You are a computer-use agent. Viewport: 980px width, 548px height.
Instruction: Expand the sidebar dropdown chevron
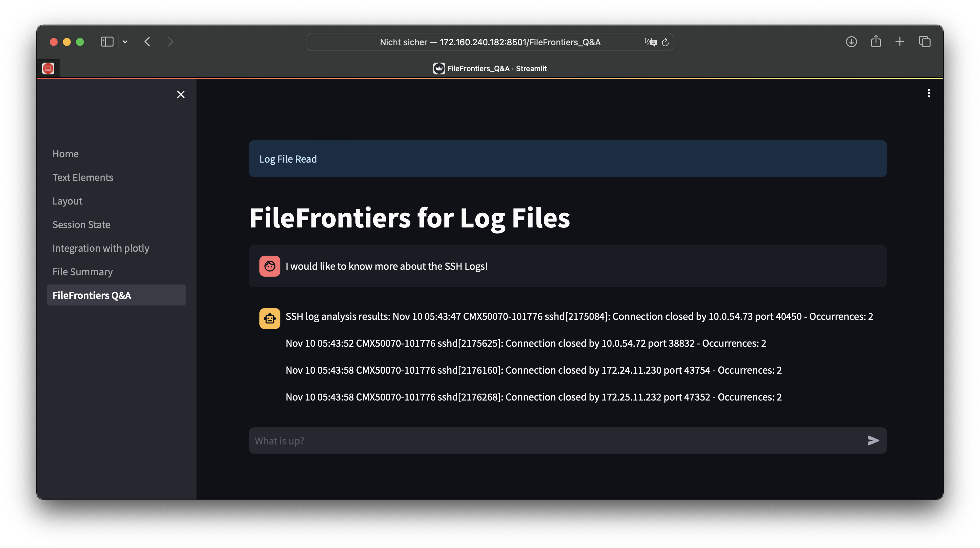point(125,42)
